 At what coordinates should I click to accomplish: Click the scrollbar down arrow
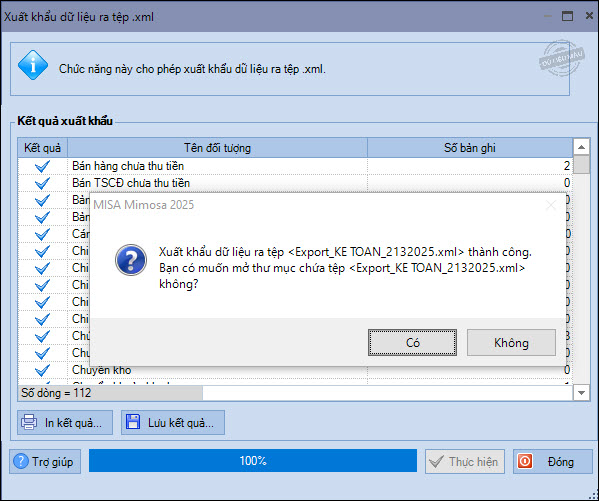(x=581, y=392)
